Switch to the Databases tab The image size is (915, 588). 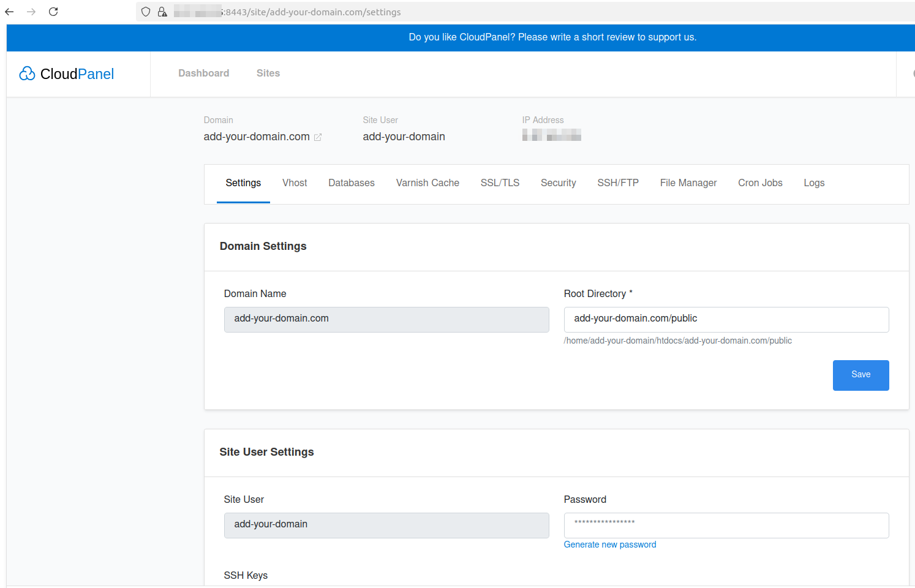pyautogui.click(x=352, y=183)
